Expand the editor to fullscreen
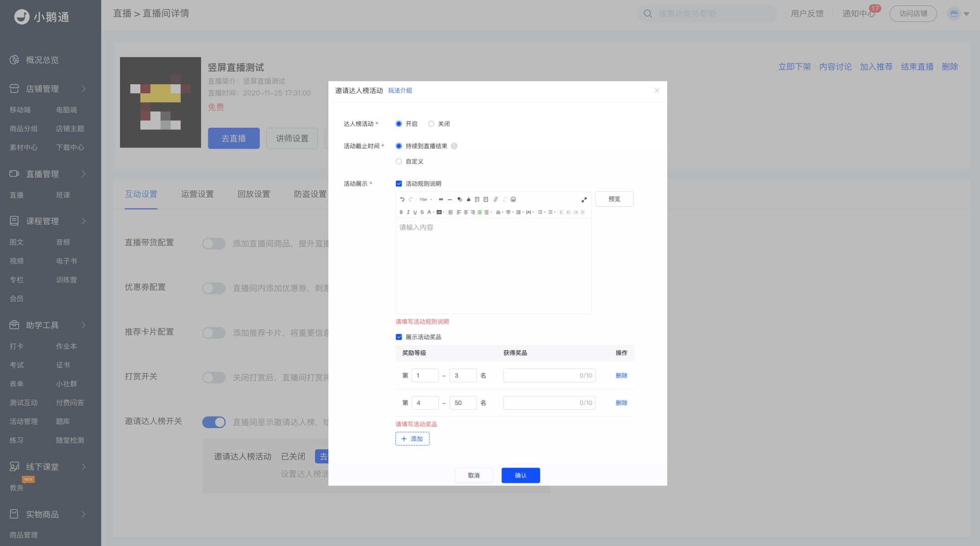 [584, 200]
